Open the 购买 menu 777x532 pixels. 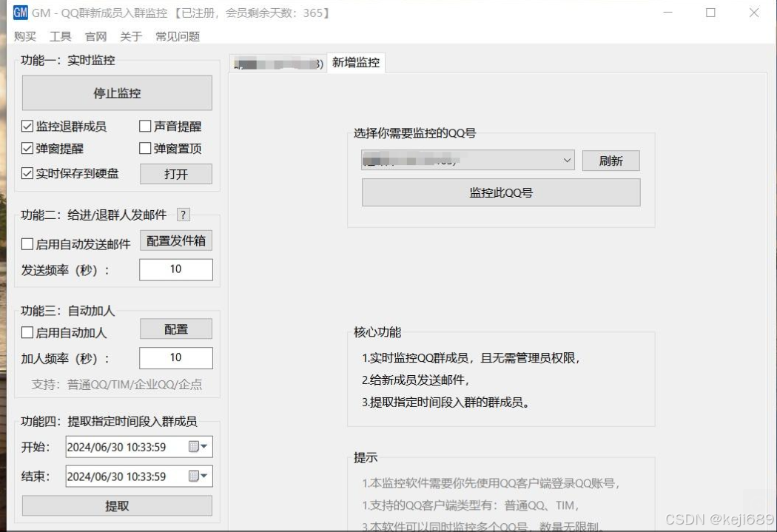(x=25, y=36)
